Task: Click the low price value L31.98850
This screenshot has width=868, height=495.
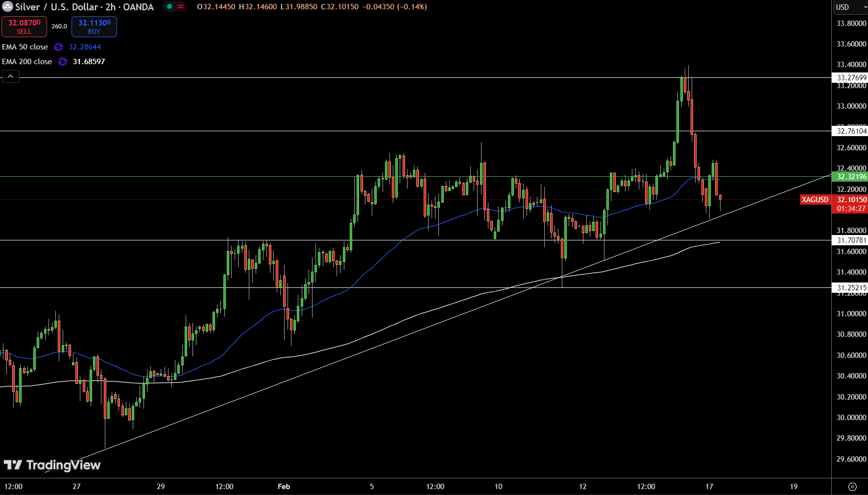Action: (299, 7)
